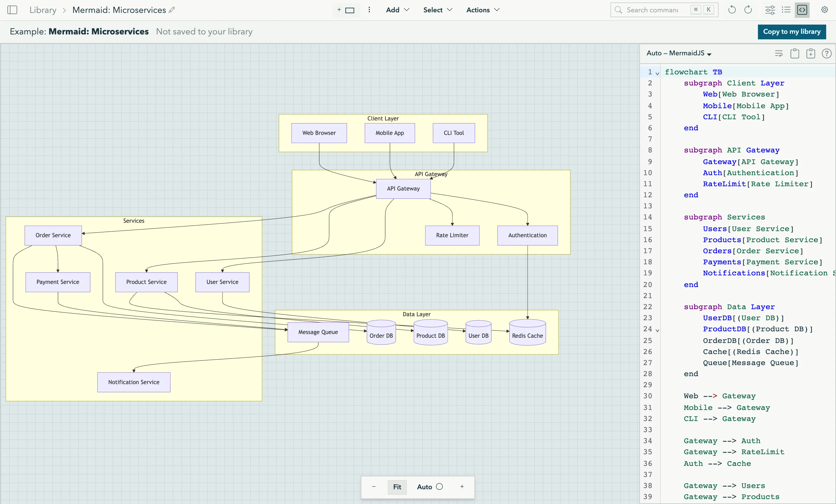This screenshot has height=504, width=836.
Task: Open the question mark help icon
Action: coord(826,53)
